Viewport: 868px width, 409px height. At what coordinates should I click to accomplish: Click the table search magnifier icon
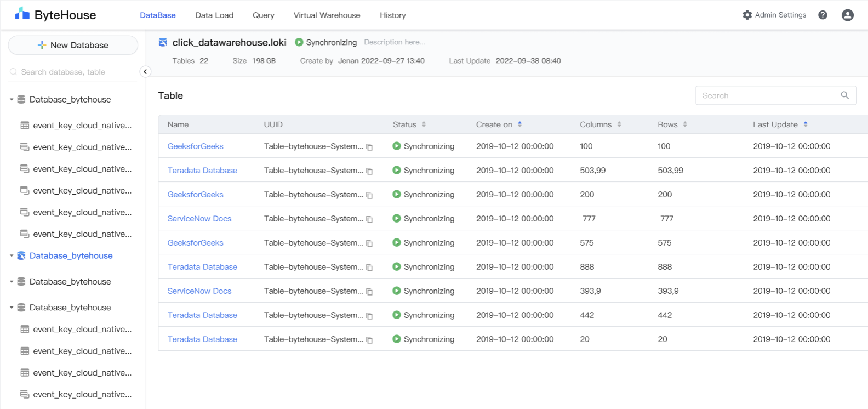tap(844, 95)
